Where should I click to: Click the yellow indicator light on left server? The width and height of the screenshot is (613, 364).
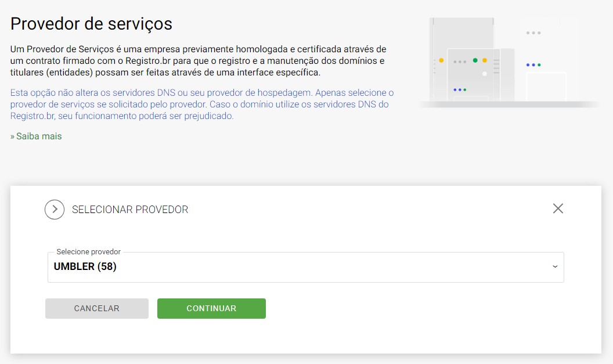(441, 60)
